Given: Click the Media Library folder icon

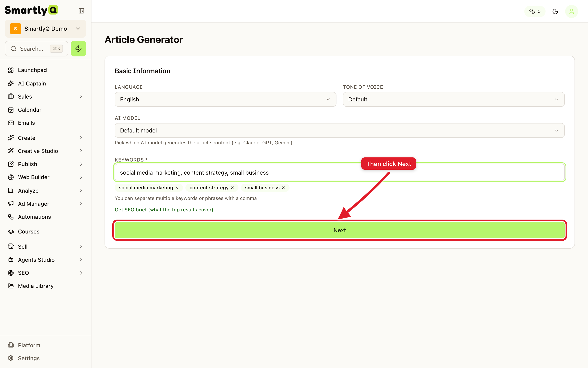Looking at the screenshot, I should (x=11, y=286).
